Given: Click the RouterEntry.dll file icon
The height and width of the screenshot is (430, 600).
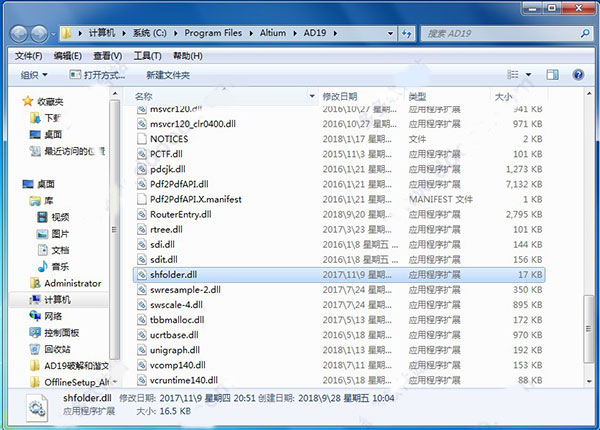Looking at the screenshot, I should [142, 214].
